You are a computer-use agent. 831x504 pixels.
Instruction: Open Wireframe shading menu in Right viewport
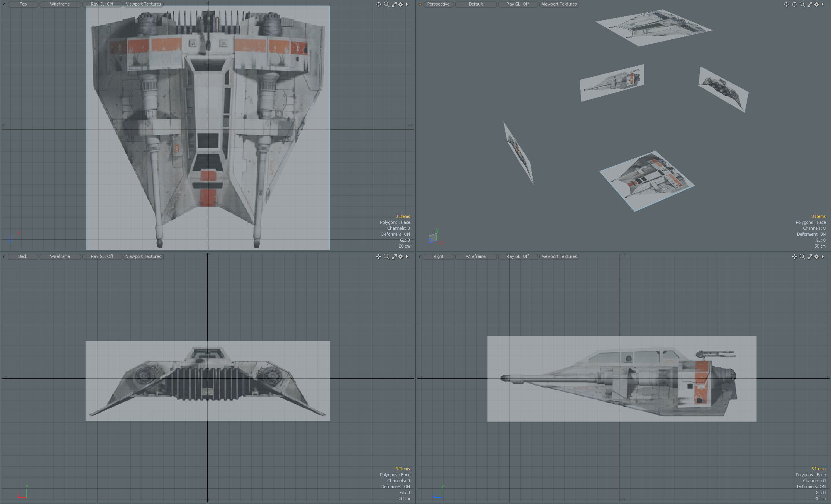[476, 257]
